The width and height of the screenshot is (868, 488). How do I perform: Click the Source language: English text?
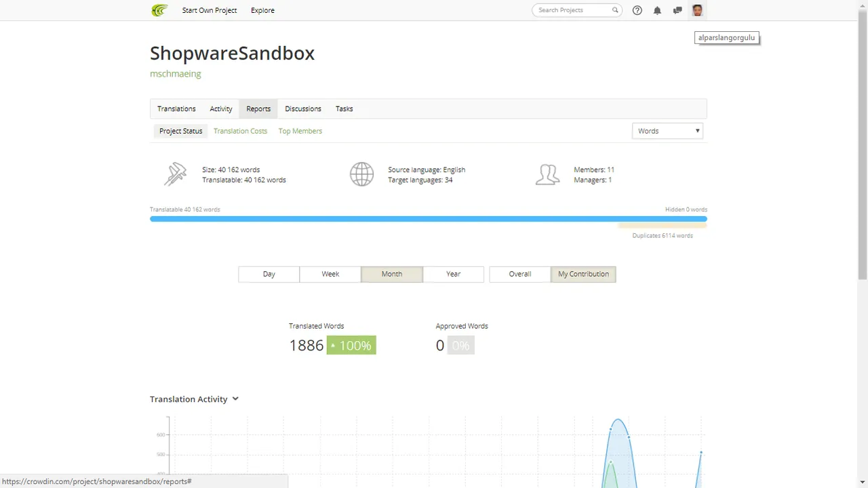pyautogui.click(x=427, y=169)
